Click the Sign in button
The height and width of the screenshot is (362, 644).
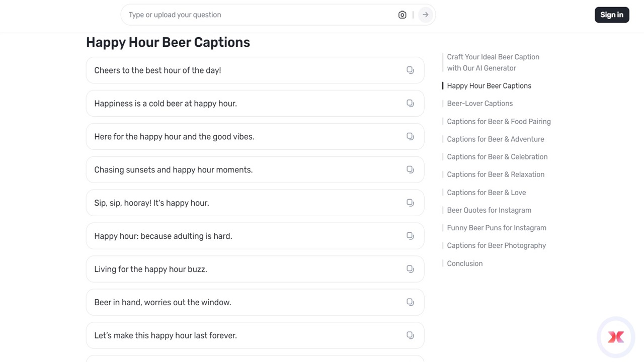(x=611, y=15)
